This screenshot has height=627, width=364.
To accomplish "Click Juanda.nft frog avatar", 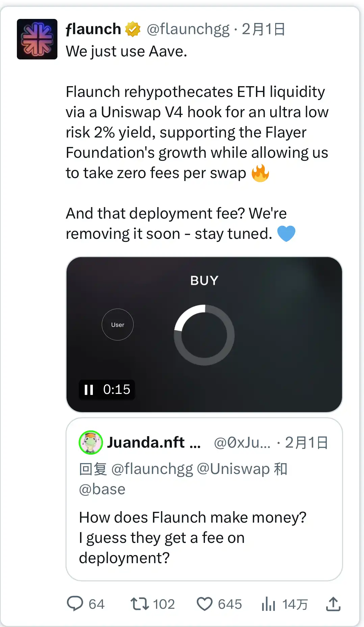I will pyautogui.click(x=90, y=442).
